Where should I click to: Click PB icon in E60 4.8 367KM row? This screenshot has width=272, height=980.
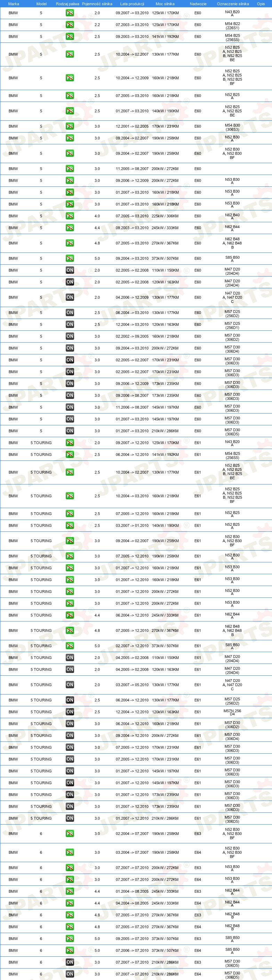click(x=70, y=243)
